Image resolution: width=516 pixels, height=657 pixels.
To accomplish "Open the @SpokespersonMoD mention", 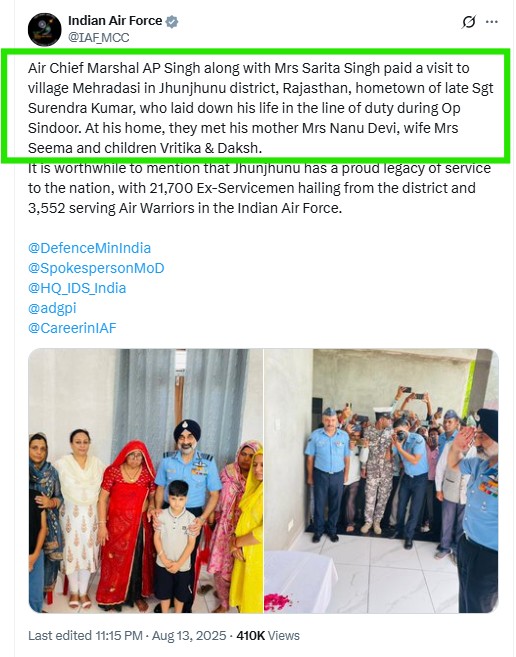I will (x=96, y=268).
